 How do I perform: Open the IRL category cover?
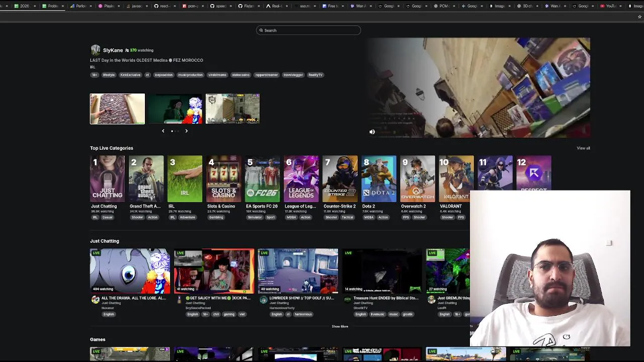185,178
